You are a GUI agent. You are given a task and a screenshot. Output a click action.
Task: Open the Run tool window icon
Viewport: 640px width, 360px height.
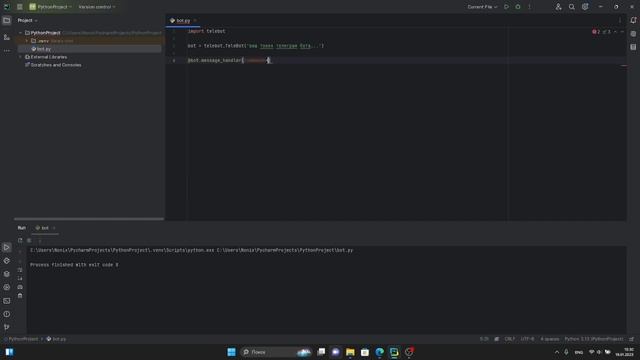pyautogui.click(x=7, y=247)
